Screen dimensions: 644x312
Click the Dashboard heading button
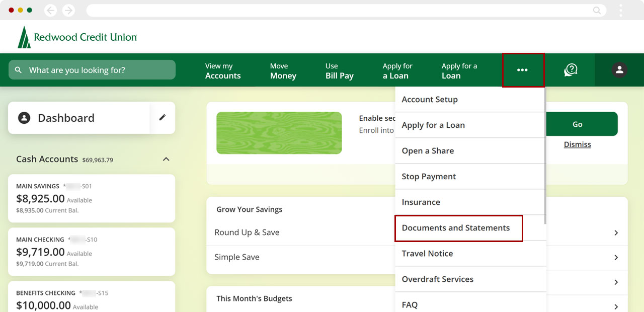click(79, 118)
